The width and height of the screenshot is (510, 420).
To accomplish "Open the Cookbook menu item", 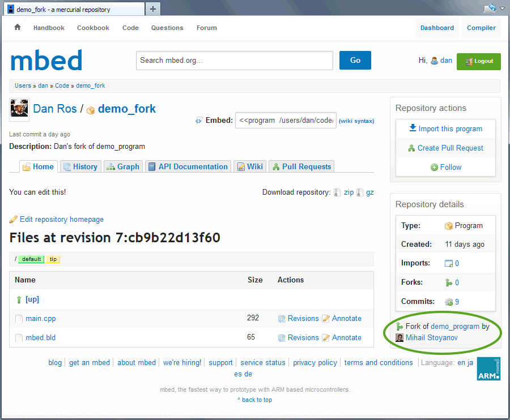I will point(93,28).
